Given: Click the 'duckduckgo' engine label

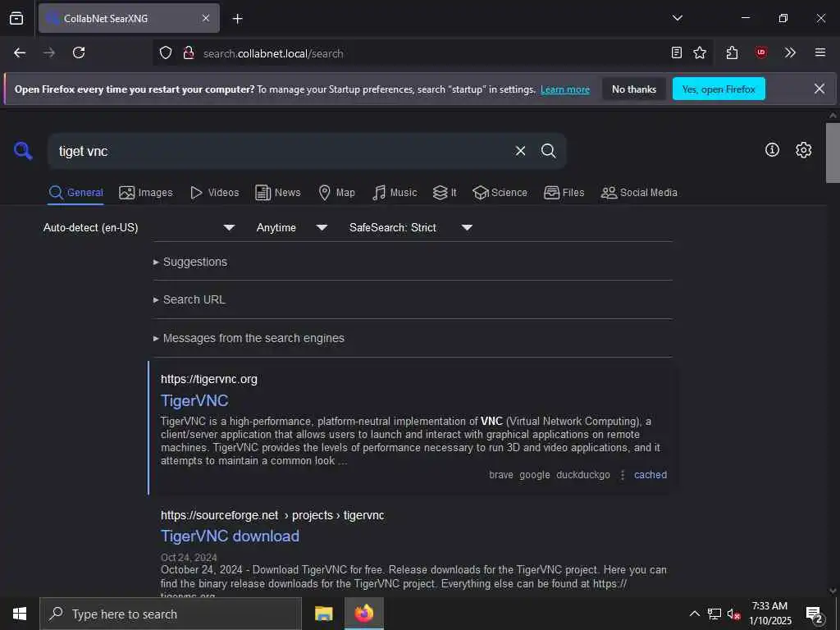Looking at the screenshot, I should pos(583,475).
